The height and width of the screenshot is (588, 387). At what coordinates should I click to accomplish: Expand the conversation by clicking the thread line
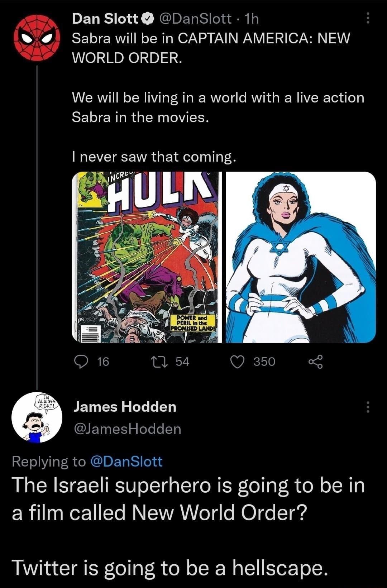pyautogui.click(x=37, y=215)
